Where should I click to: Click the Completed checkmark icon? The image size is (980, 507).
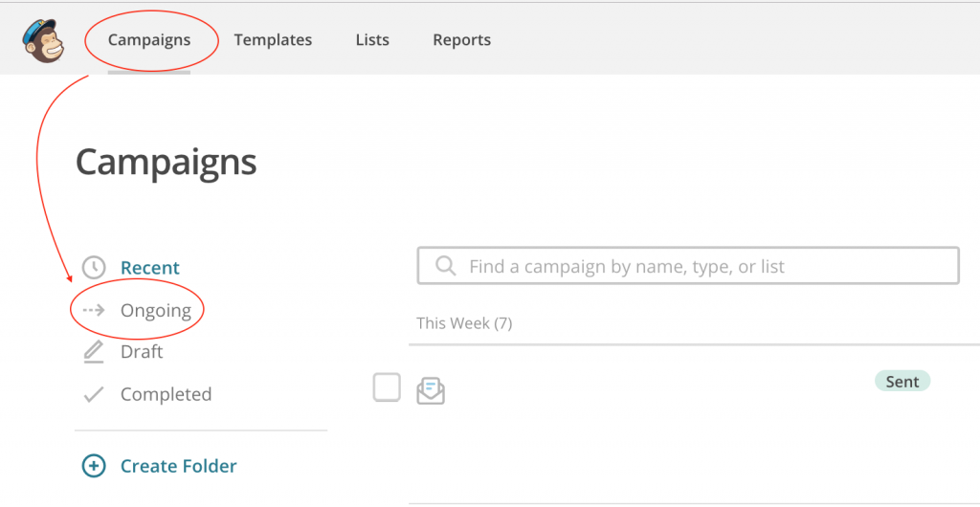94,394
